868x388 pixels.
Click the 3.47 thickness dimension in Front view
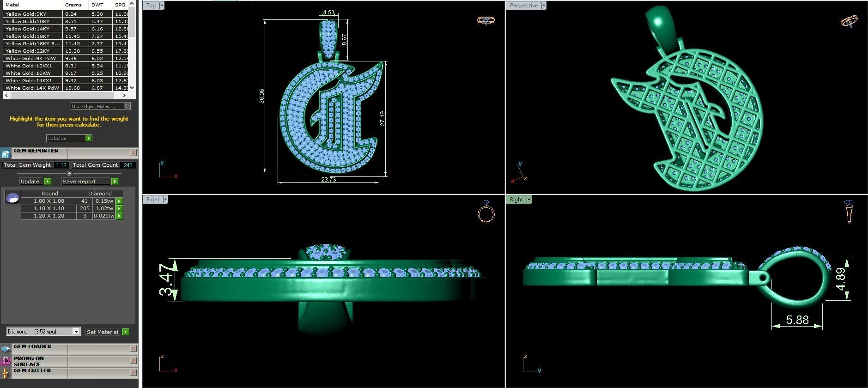166,280
